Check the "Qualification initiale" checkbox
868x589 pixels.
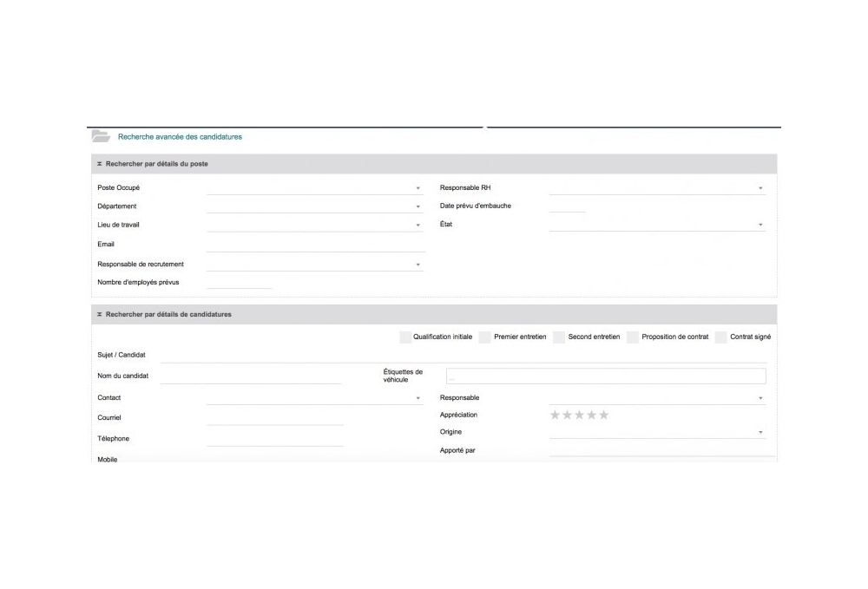404,337
